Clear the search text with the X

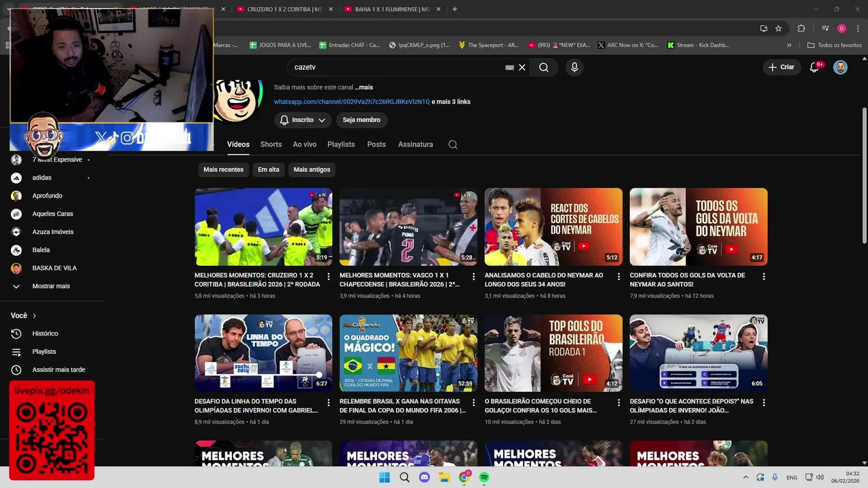pyautogui.click(x=522, y=67)
